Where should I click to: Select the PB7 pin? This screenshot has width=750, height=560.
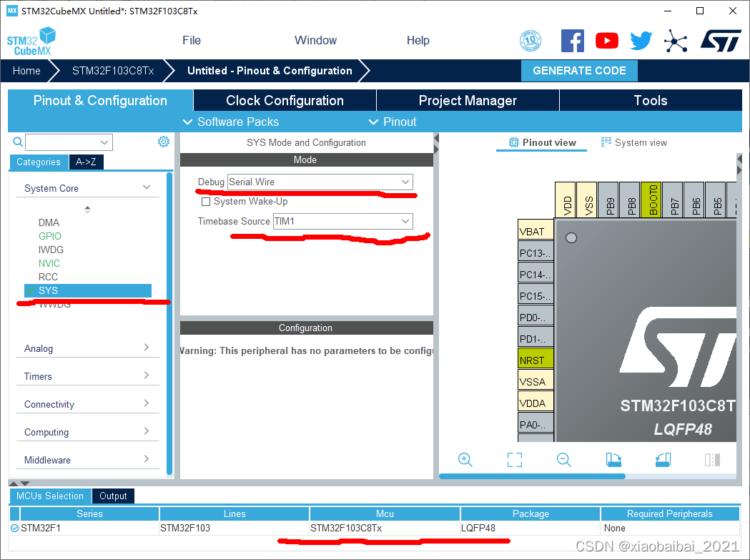pyautogui.click(x=673, y=200)
